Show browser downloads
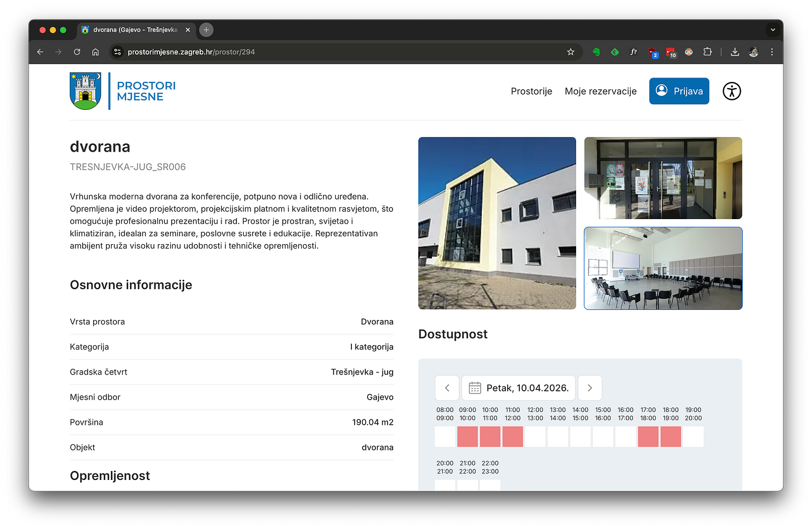 pos(735,52)
